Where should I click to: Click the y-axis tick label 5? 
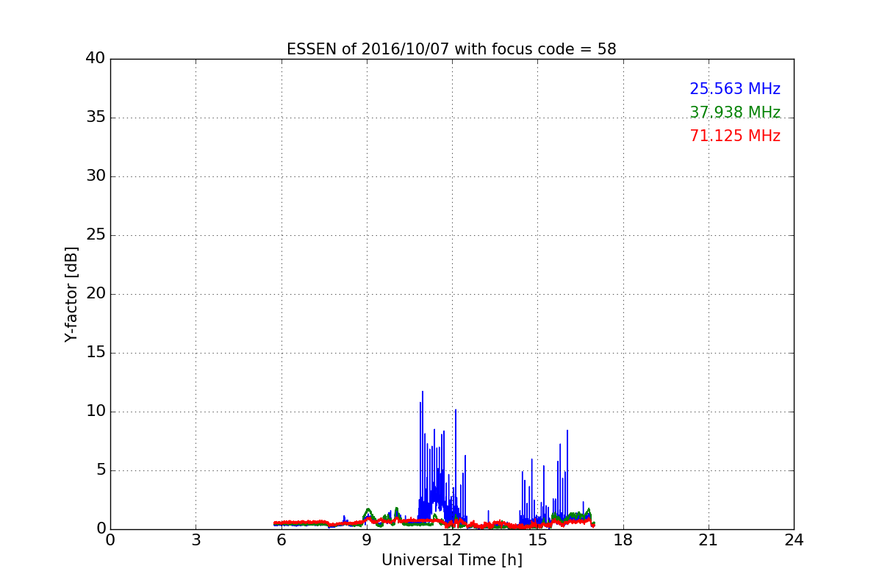tap(100, 470)
